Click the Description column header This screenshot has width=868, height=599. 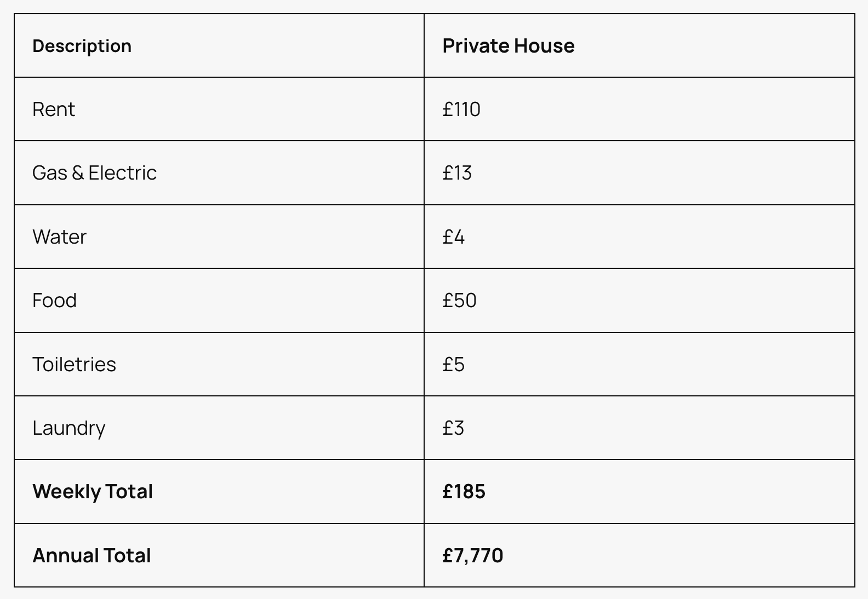82,46
